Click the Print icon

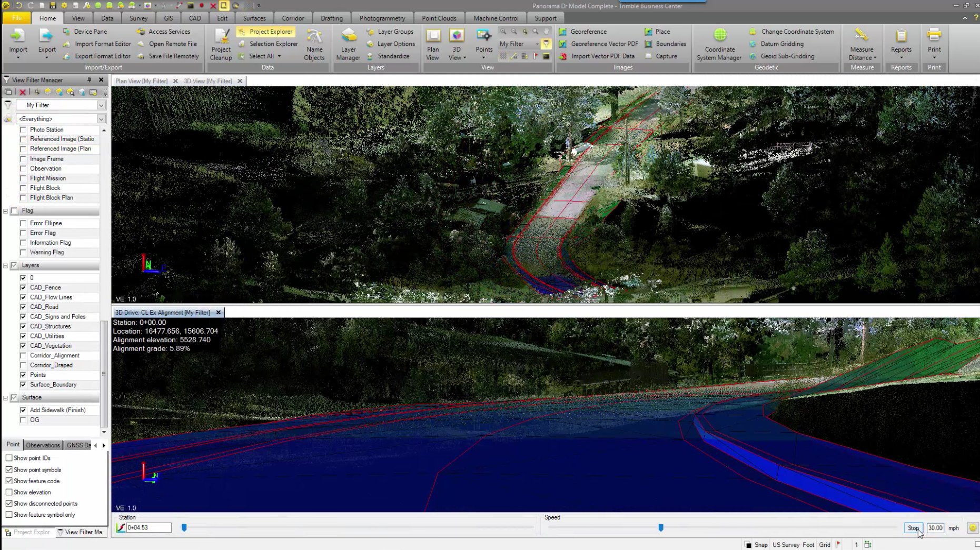pos(934,36)
